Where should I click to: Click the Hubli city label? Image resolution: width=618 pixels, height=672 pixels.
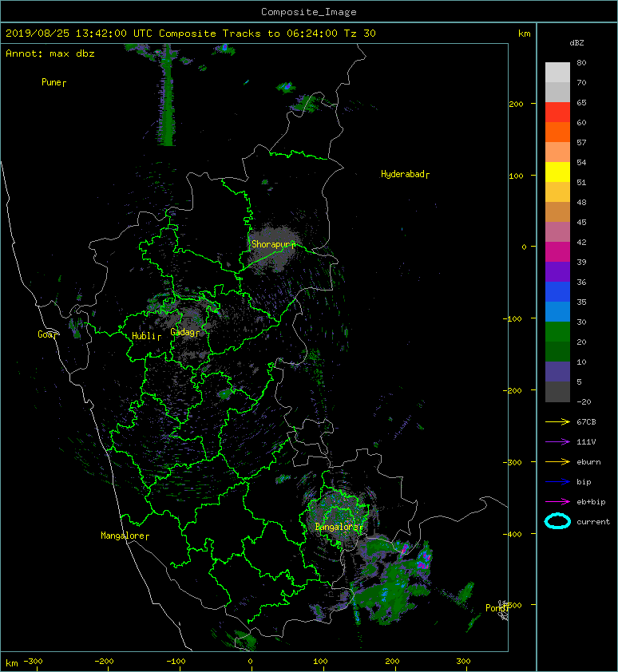point(146,336)
